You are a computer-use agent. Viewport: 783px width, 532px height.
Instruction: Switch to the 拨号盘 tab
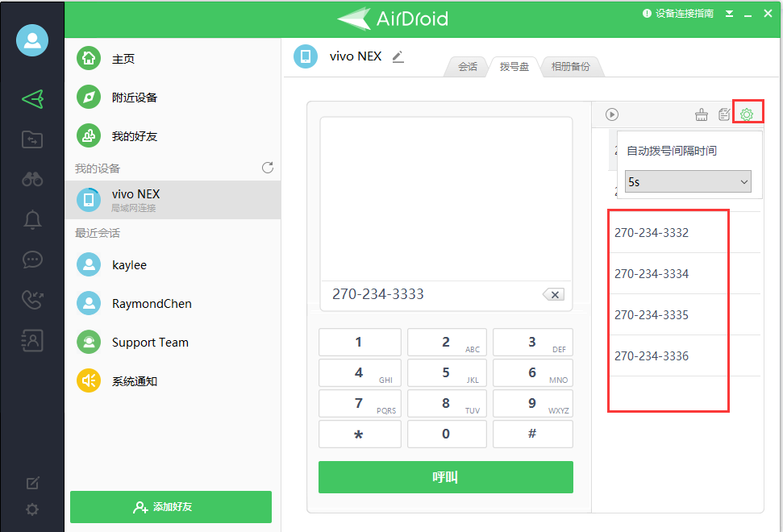pos(514,67)
